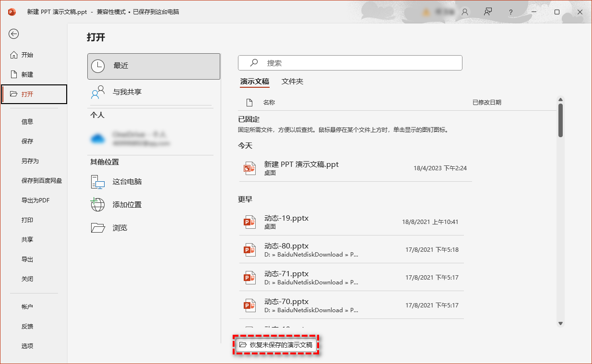Open the 打印 (Print) menu item
This screenshot has width=592, height=364.
coord(28,220)
